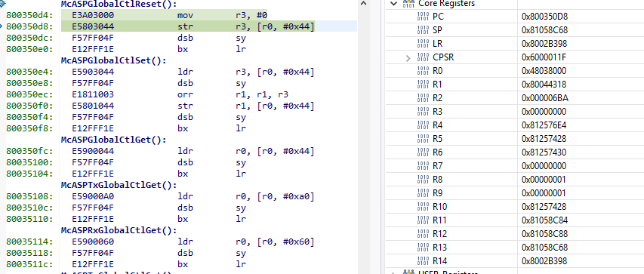Screen dimensions: 644x274
Task: Click the R14 register icon
Action: 423,261
